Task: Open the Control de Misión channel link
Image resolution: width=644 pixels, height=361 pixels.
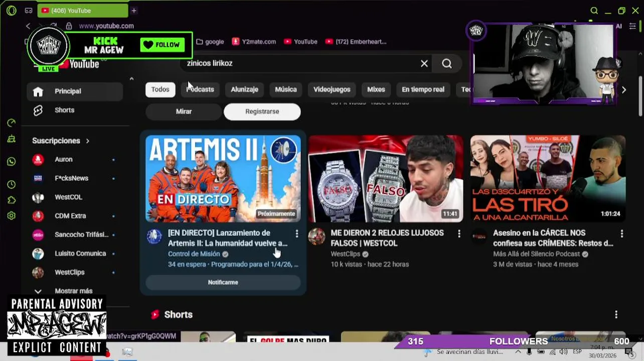Action: coord(194,254)
